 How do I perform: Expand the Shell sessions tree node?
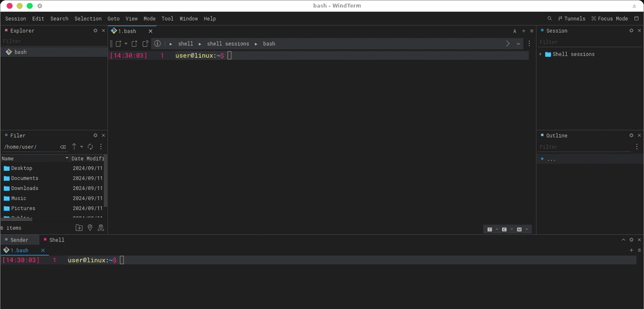[541, 54]
